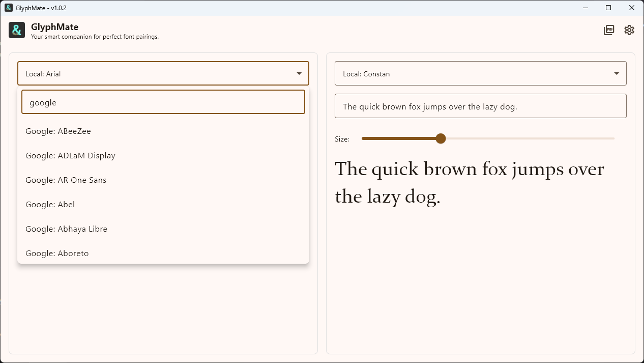Adjust the Size slider handle

(441, 138)
